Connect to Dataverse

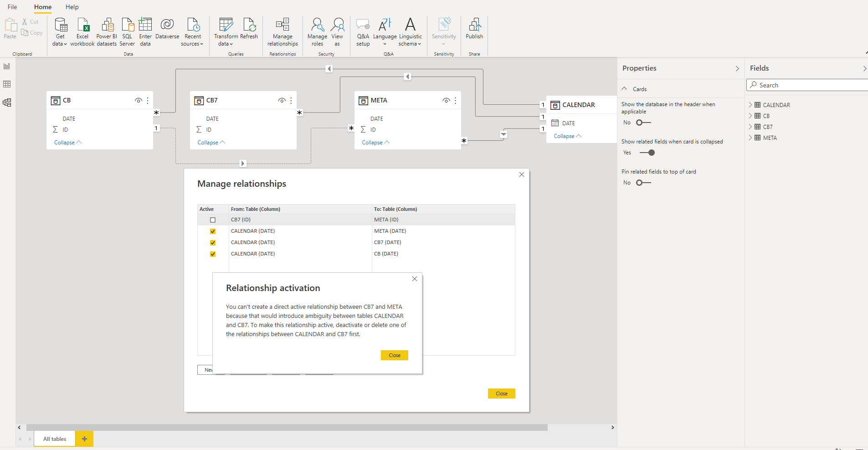click(x=167, y=29)
